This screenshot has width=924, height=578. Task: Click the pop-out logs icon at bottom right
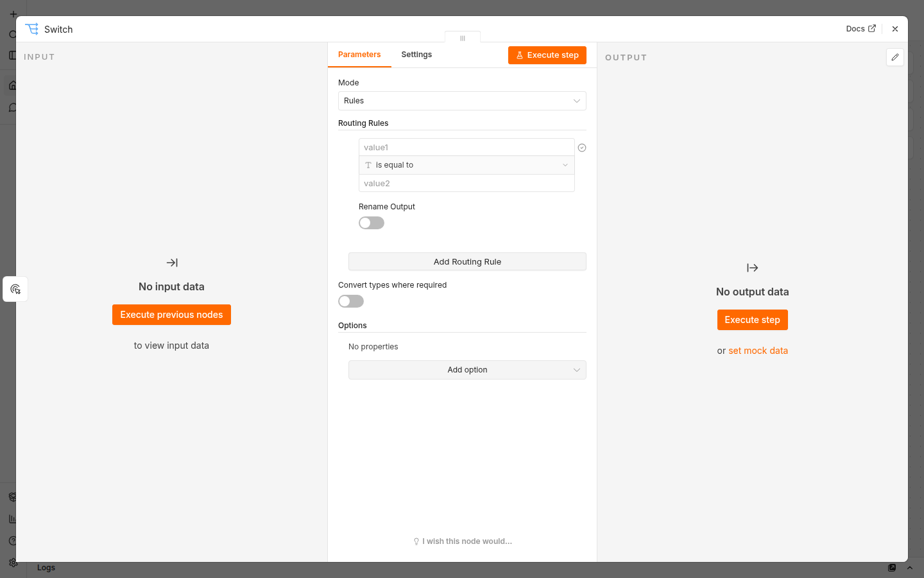tap(892, 568)
